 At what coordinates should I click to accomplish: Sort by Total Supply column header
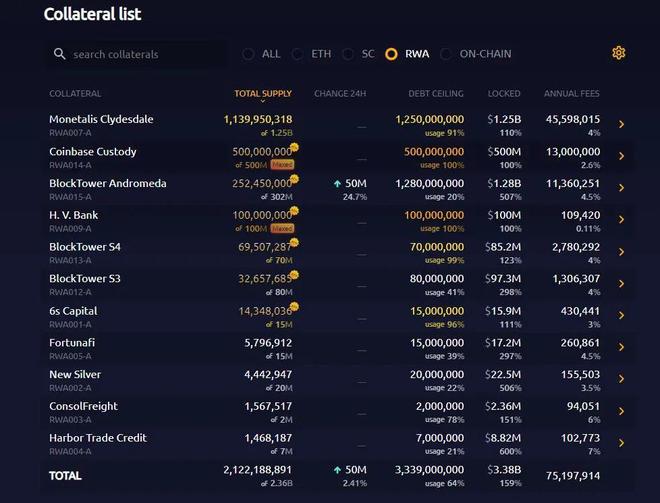(263, 93)
